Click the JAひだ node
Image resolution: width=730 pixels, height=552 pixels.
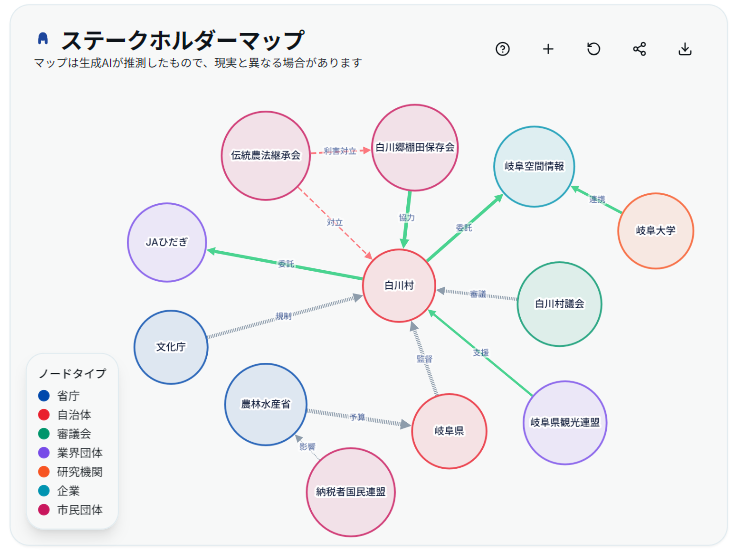pyautogui.click(x=167, y=242)
